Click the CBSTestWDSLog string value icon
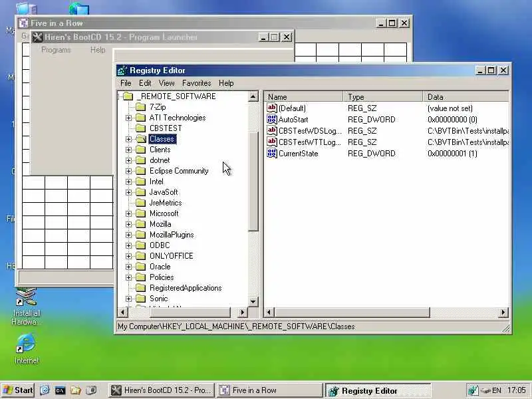The width and height of the screenshot is (532, 399). point(272,130)
